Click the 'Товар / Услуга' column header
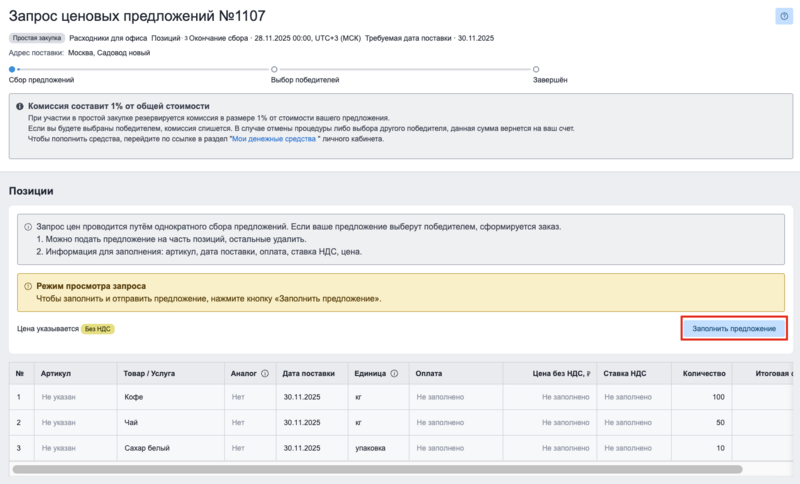The width and height of the screenshot is (800, 484). point(149,373)
